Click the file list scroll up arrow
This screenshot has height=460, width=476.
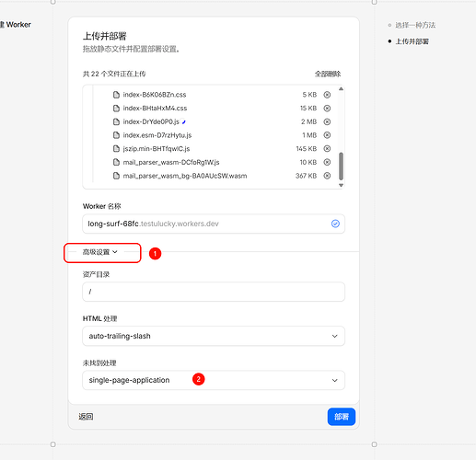coord(341,89)
